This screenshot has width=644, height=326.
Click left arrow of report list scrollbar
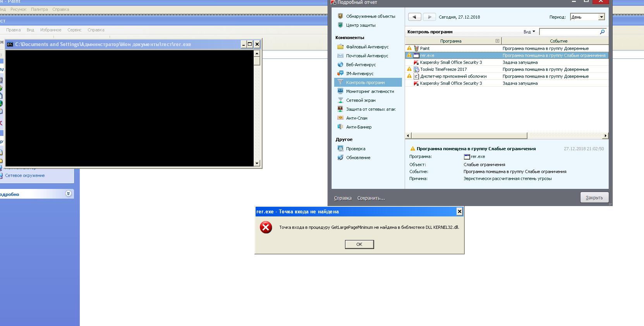click(x=408, y=136)
